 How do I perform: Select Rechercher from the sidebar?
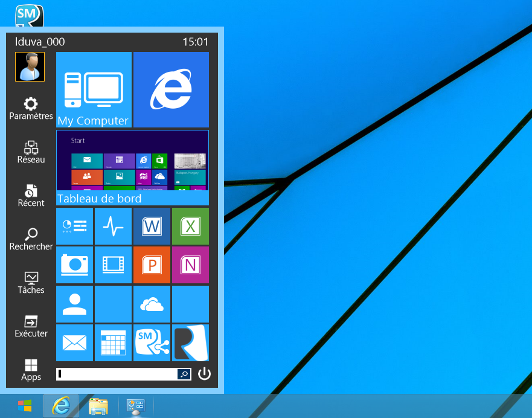31,238
